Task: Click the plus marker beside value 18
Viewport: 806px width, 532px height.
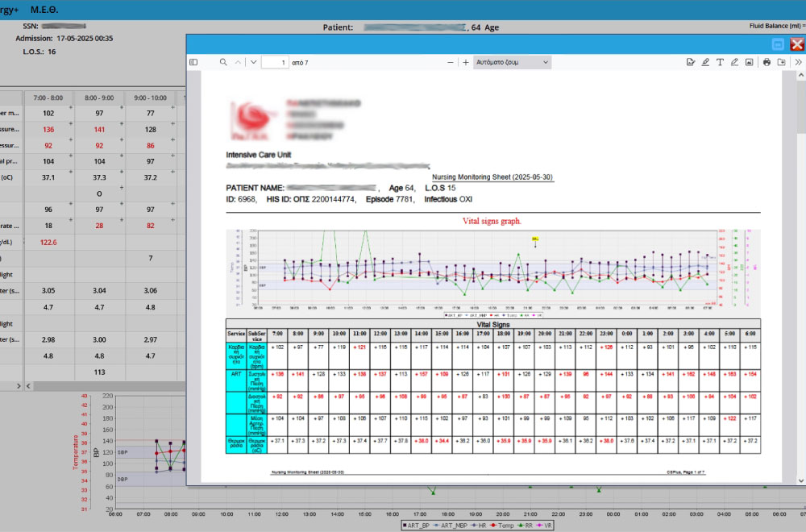Action: [71, 220]
